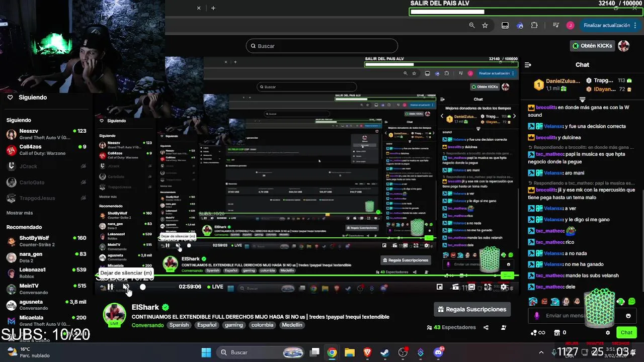The height and width of the screenshot is (362, 644).
Task: Open the Windows Start menu
Action: [206, 352]
